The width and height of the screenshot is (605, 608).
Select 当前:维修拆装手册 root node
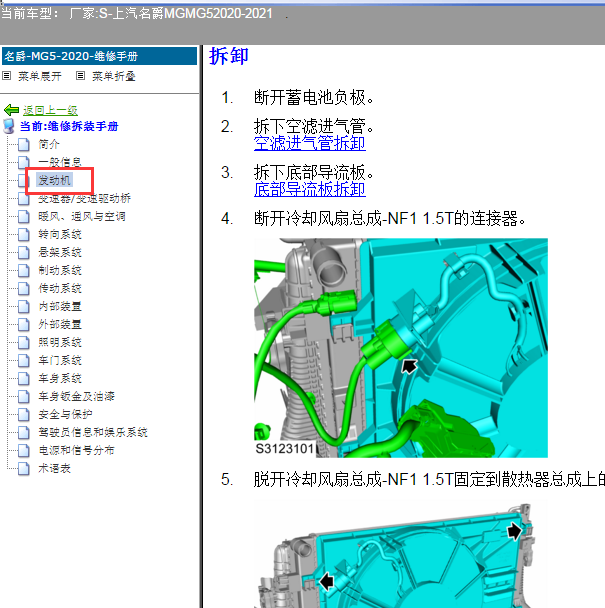(69, 126)
